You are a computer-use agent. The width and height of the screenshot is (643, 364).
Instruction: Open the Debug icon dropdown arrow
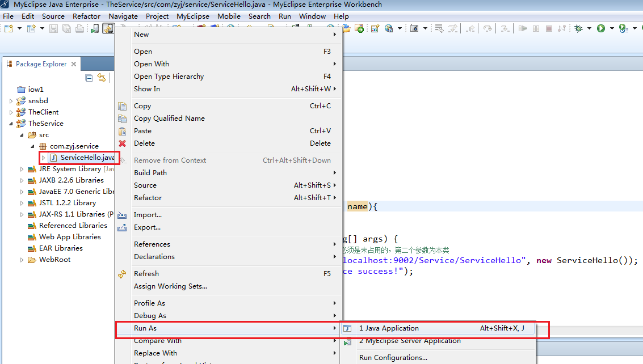(x=589, y=28)
